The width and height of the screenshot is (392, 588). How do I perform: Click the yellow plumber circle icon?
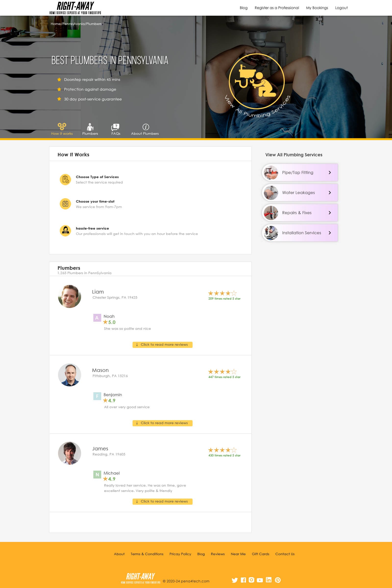pyautogui.click(x=257, y=82)
